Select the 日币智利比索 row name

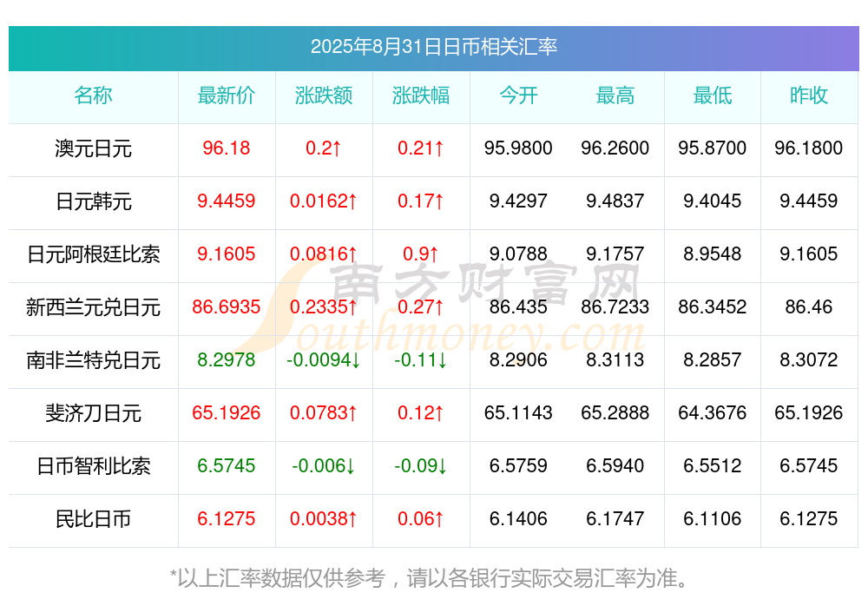93,466
